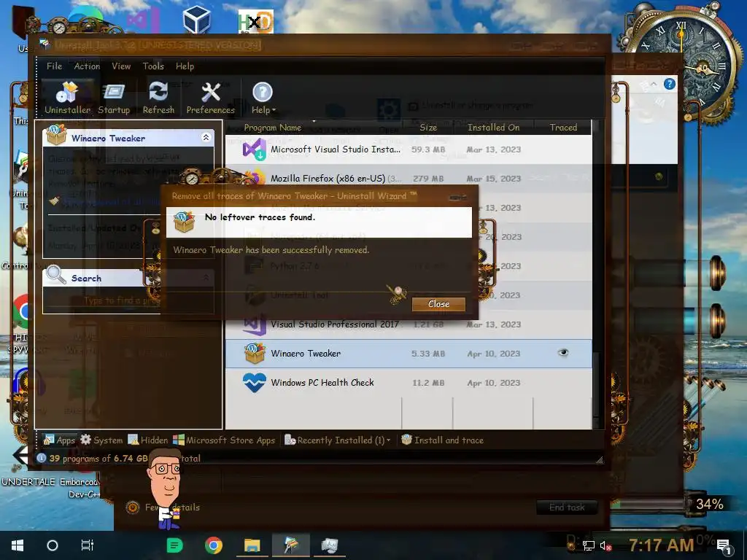Image resolution: width=747 pixels, height=560 pixels.
Task: Open the Tools menu
Action: [153, 66]
